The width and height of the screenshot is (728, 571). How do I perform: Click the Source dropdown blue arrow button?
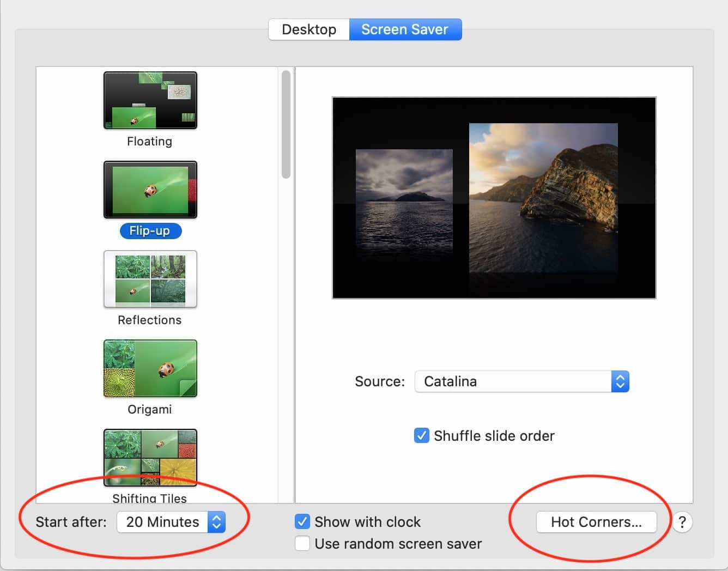pos(620,381)
